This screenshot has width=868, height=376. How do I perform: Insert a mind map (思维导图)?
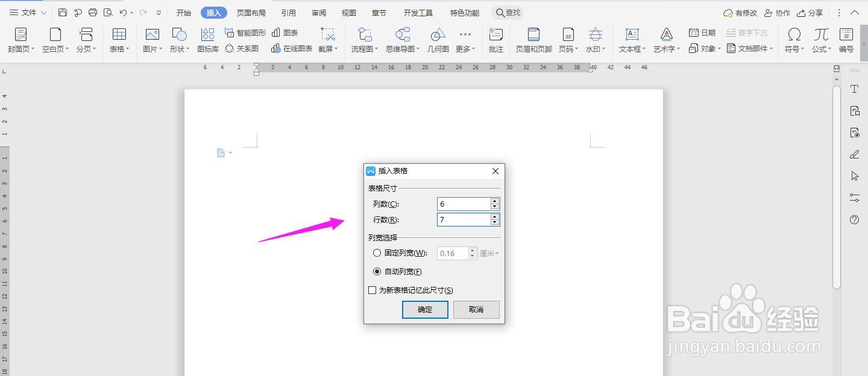(x=403, y=40)
